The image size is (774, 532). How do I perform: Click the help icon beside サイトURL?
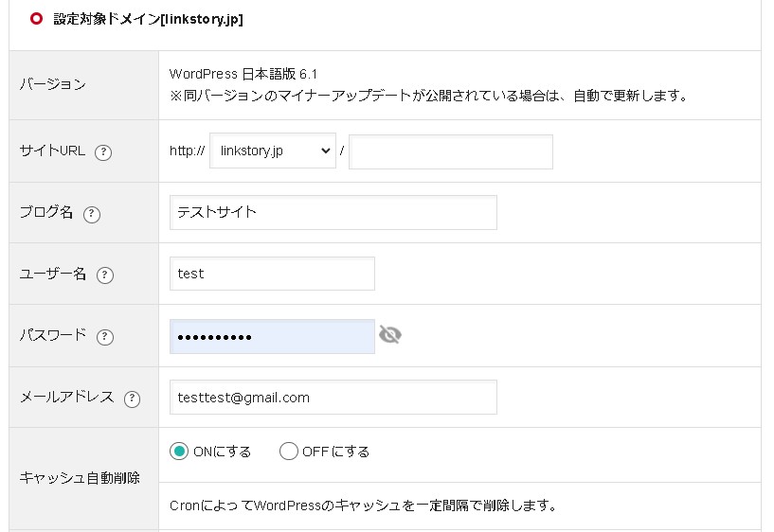(104, 152)
